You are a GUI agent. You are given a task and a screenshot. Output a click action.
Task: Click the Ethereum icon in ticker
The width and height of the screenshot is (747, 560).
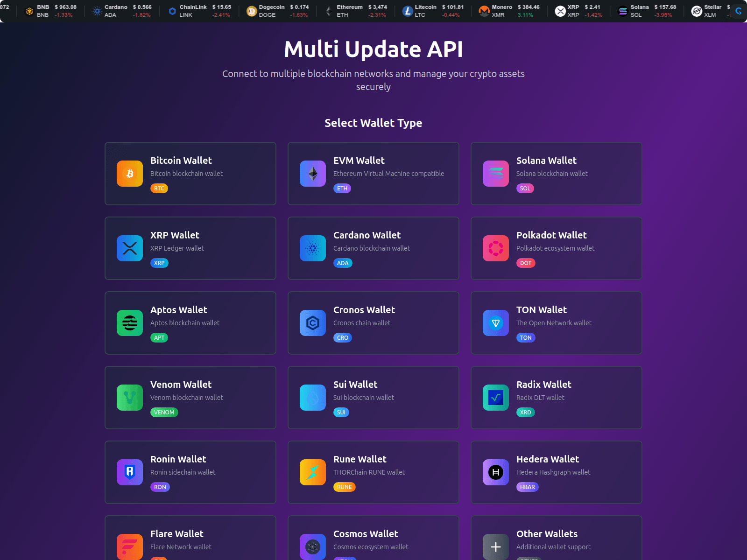329,11
